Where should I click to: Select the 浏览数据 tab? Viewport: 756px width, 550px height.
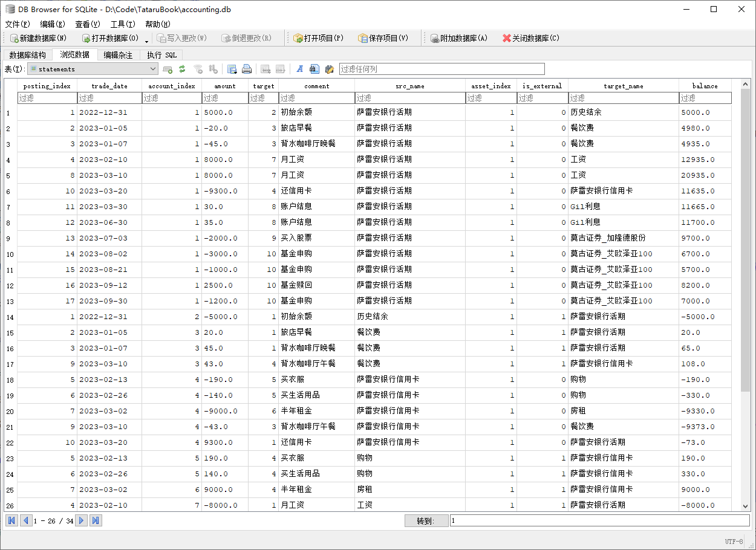pos(74,54)
